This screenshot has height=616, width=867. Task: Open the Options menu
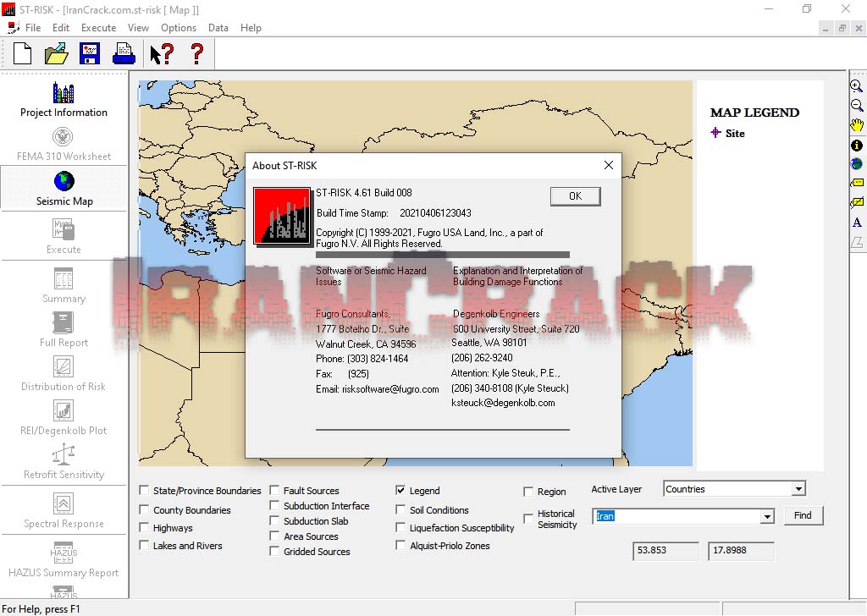click(178, 27)
